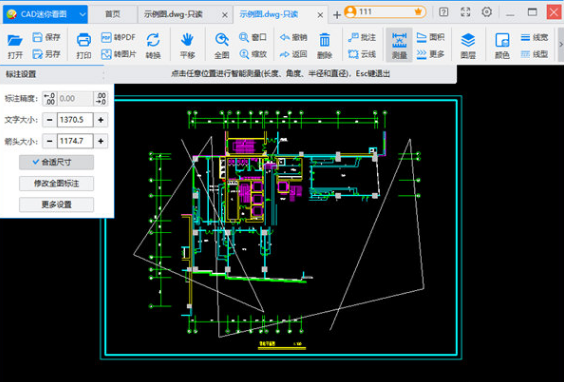This screenshot has height=382, width=564.
Task: Save the drawing with 保存
Action: click(46, 37)
